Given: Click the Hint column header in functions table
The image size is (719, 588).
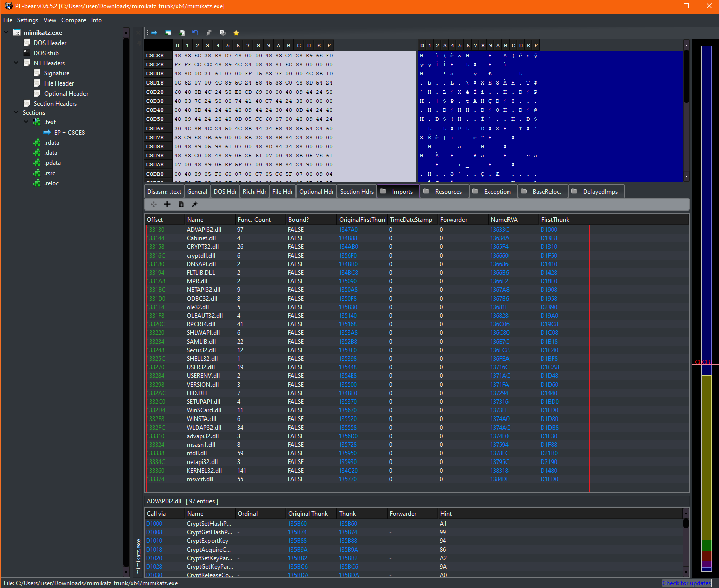Looking at the screenshot, I should (560, 514).
